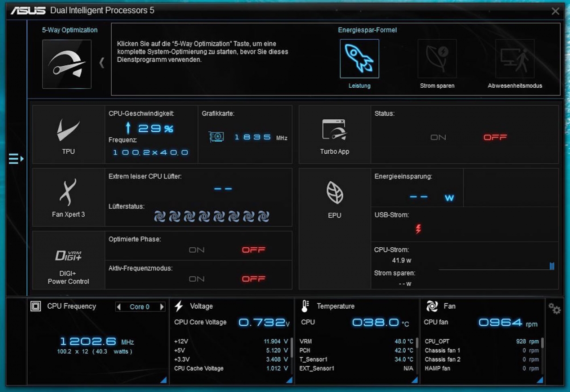Expand the Fan panel corner

(x=540, y=380)
